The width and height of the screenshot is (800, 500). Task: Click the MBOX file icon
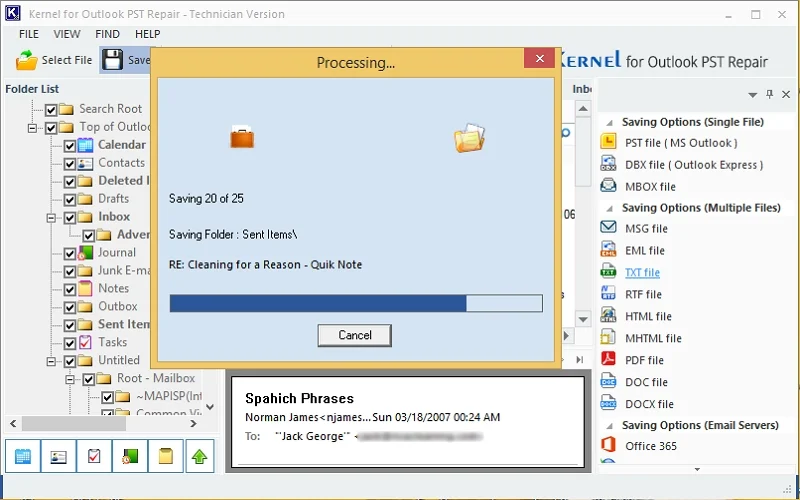pyautogui.click(x=608, y=185)
